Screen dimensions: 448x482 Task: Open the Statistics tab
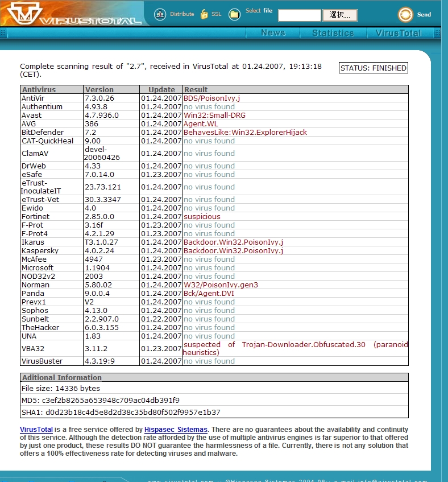333,33
